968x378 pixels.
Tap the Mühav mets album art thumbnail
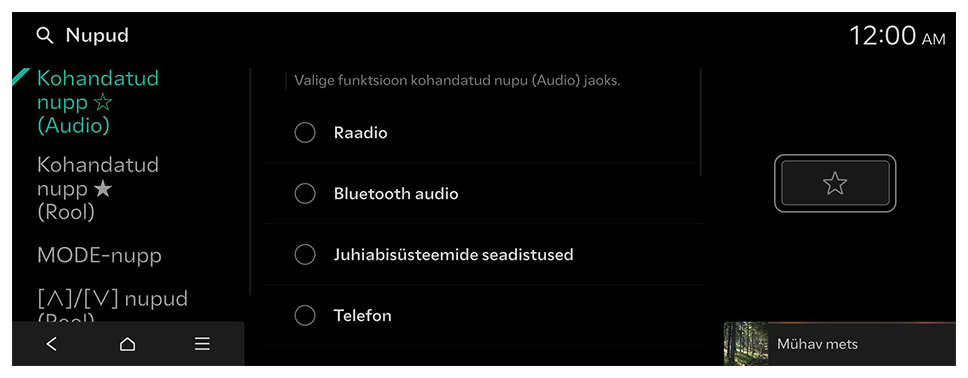pos(746,343)
